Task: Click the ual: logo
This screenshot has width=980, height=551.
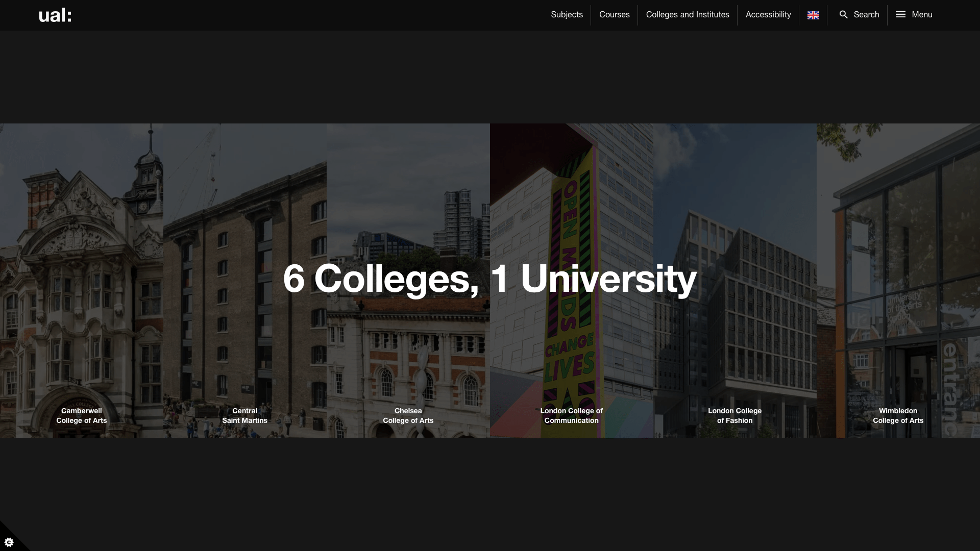Action: tap(55, 15)
